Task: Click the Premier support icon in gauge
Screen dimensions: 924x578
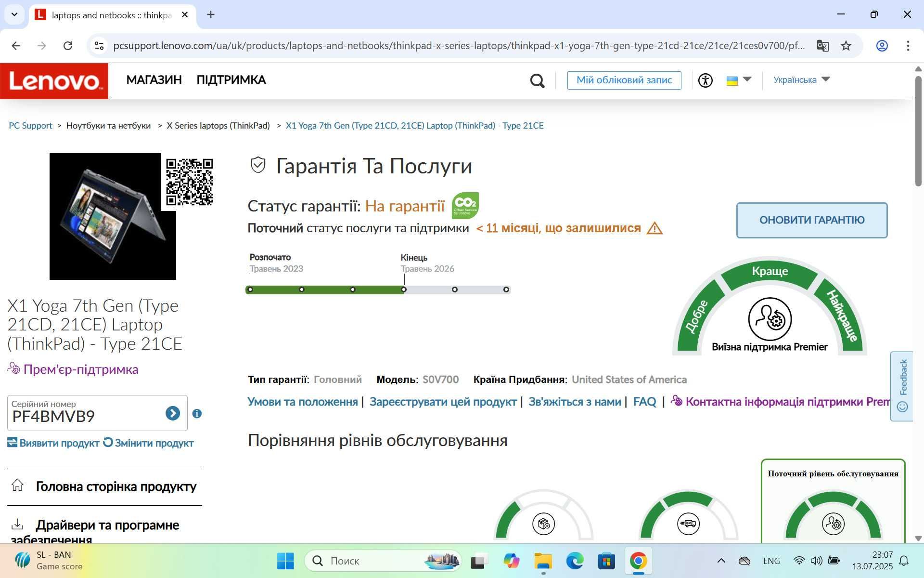Action: [x=770, y=319]
